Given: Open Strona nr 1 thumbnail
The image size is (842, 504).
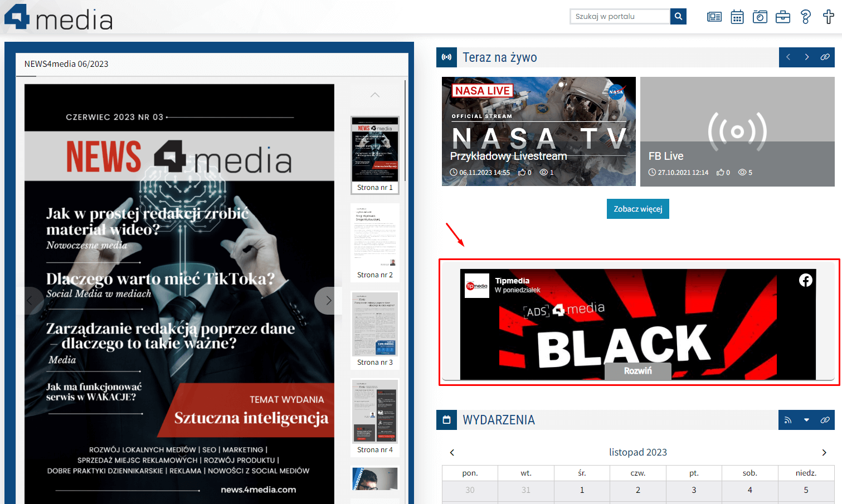Looking at the screenshot, I should (375, 155).
